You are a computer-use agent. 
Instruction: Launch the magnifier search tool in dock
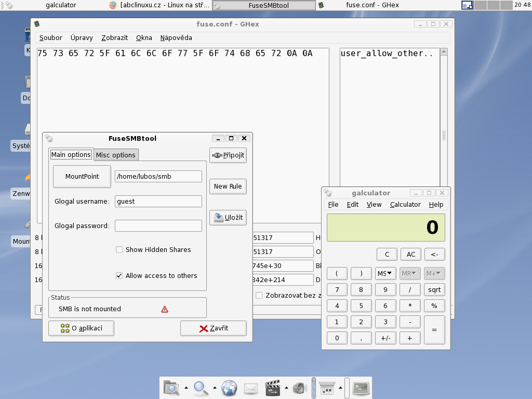201,388
